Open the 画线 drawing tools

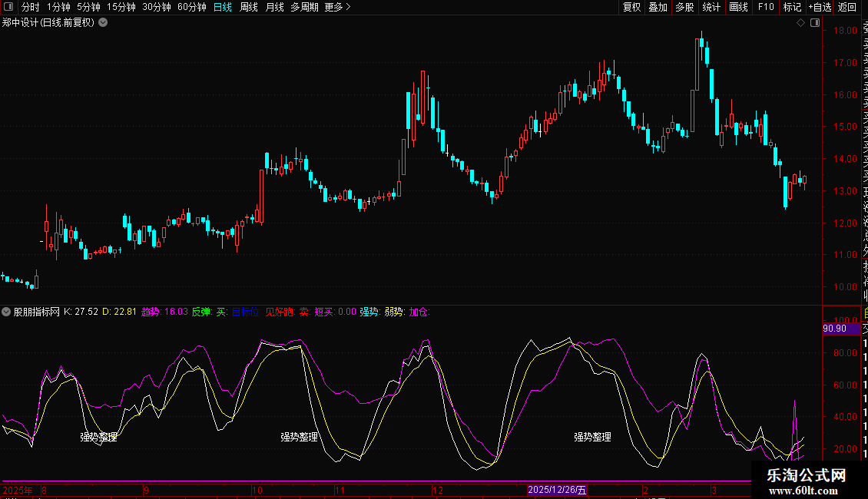click(738, 7)
